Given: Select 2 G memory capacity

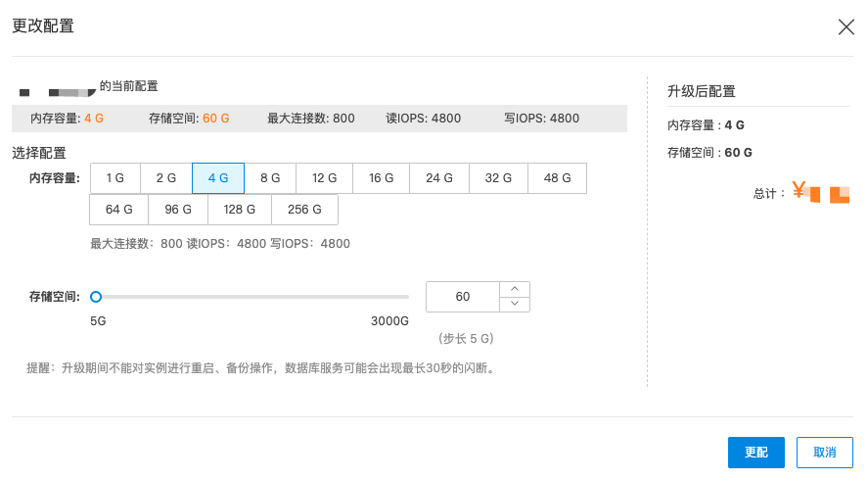Looking at the screenshot, I should (166, 178).
